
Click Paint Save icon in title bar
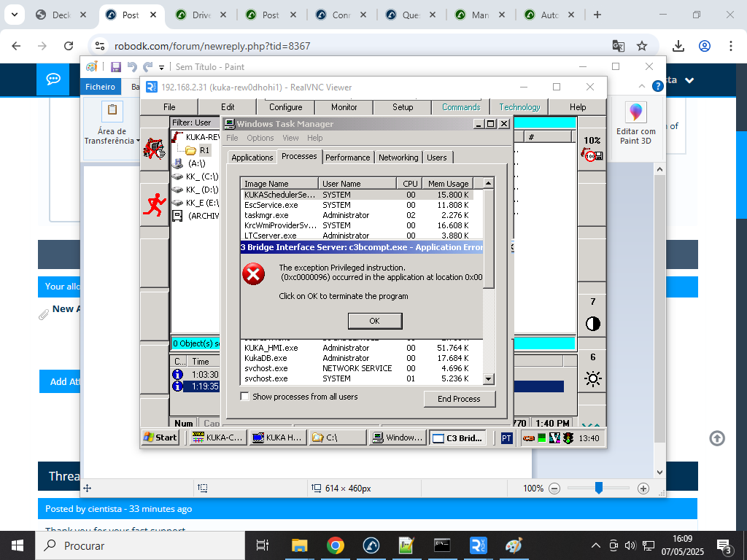click(x=116, y=67)
